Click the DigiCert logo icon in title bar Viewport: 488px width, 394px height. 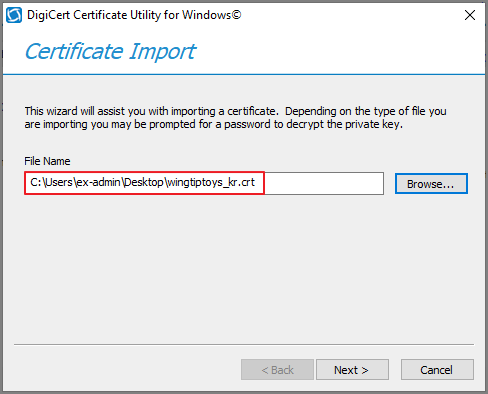click(14, 15)
